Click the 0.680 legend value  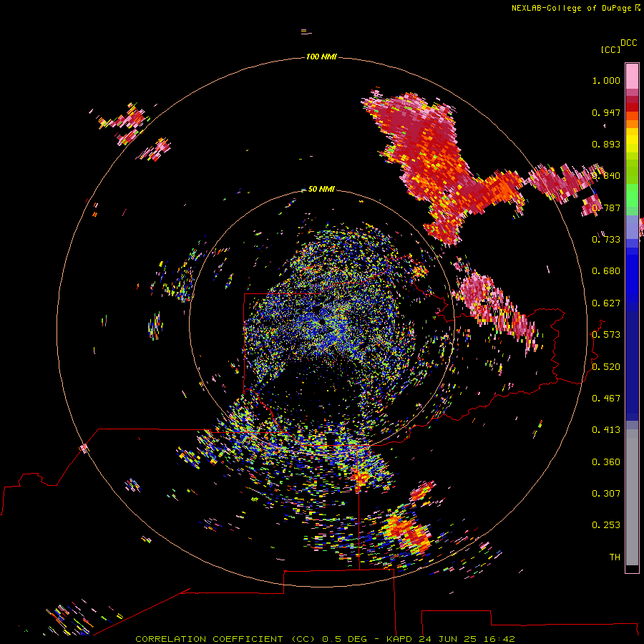pyautogui.click(x=606, y=271)
